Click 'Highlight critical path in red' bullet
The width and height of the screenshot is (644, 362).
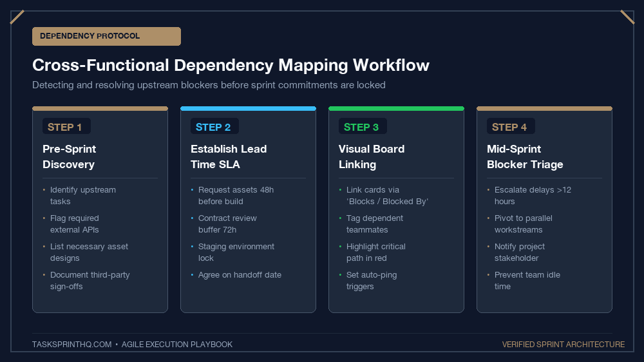coord(376,252)
